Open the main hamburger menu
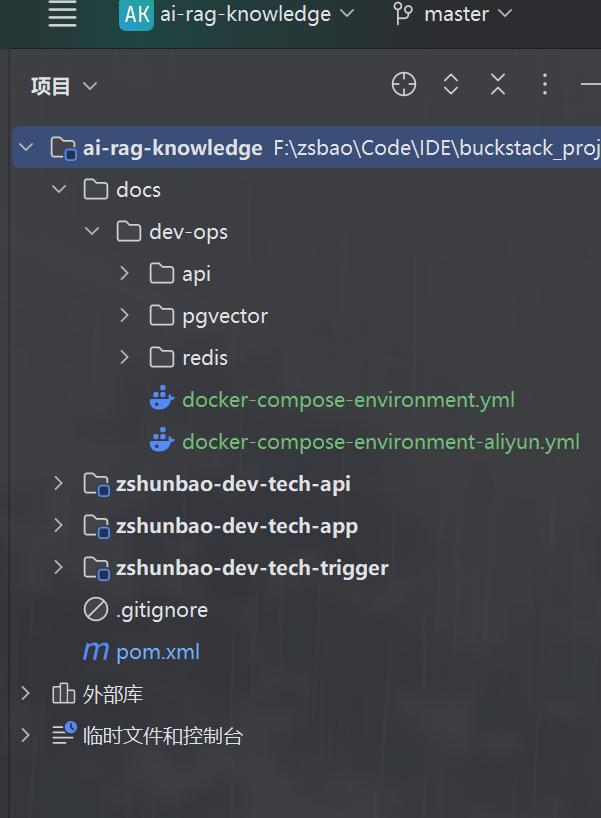The width and height of the screenshot is (601, 818). pos(62,15)
